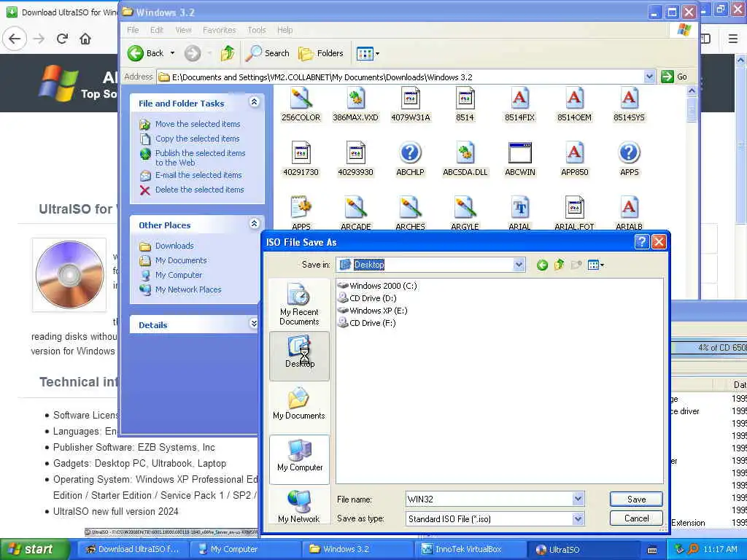
Task: Reload the browser page
Action: click(63, 39)
